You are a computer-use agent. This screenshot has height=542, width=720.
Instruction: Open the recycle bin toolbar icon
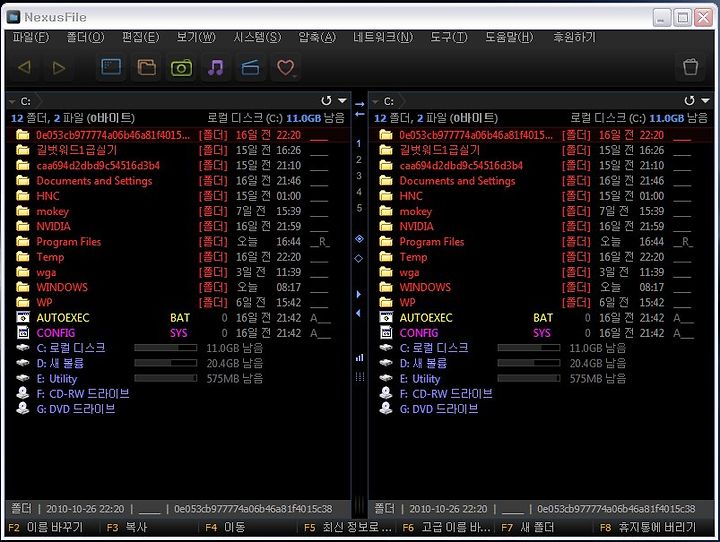pyautogui.click(x=690, y=67)
